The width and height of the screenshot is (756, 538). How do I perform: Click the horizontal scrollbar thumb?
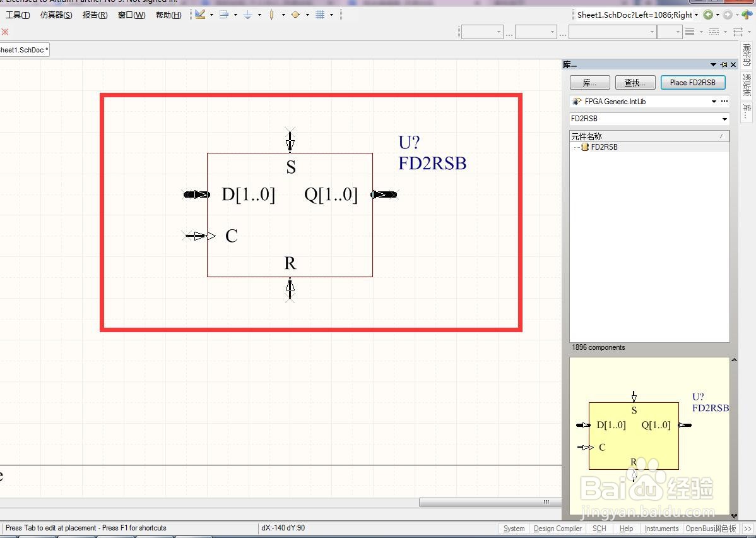[x=490, y=502]
